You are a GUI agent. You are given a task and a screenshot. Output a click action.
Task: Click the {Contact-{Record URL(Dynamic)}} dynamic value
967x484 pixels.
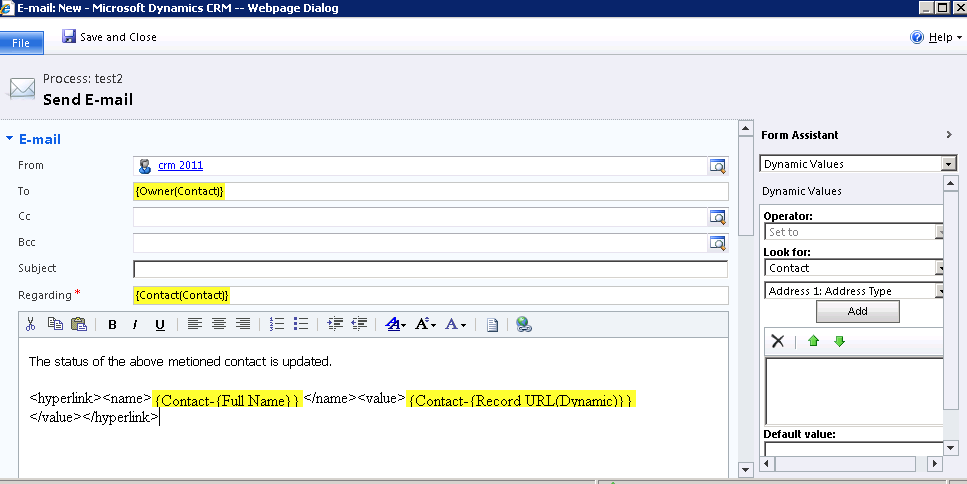pos(521,401)
